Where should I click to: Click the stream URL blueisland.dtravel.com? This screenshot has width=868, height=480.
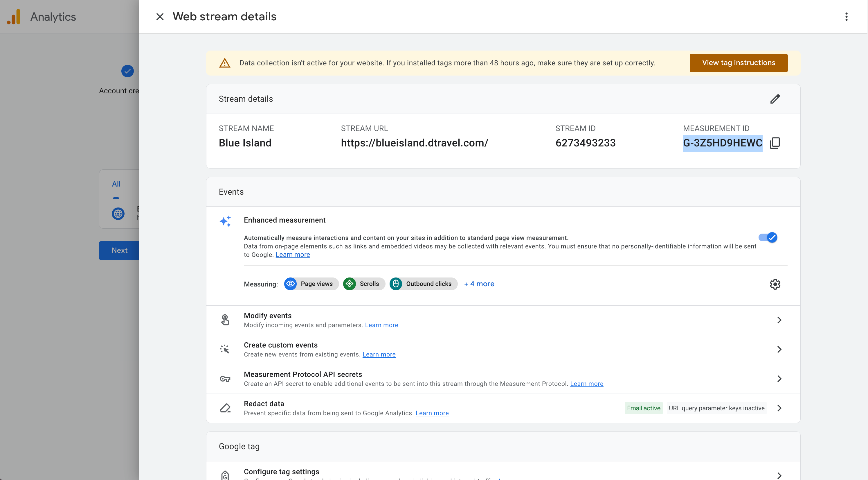[414, 143]
